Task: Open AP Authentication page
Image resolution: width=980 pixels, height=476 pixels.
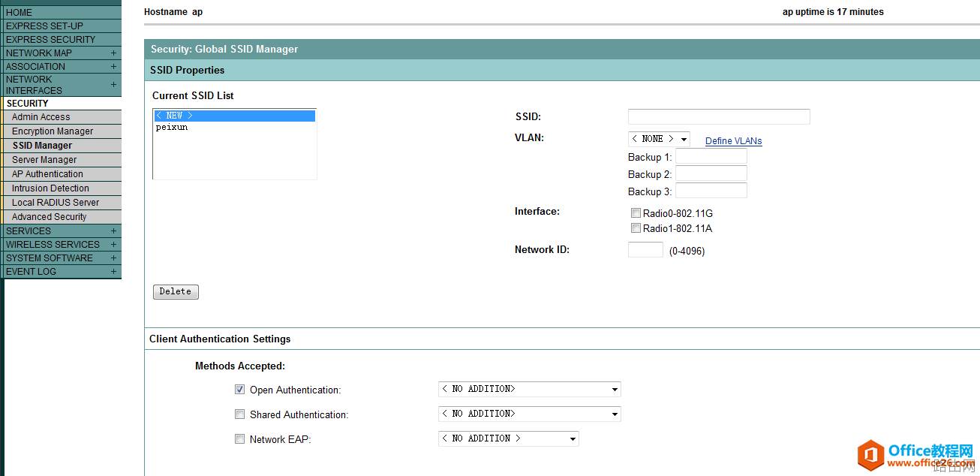Action: click(x=47, y=174)
